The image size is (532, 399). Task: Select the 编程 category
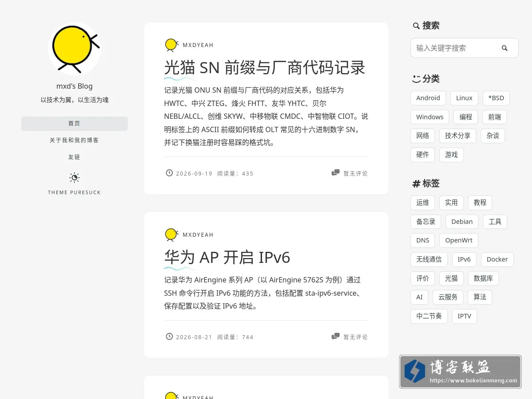tap(466, 117)
